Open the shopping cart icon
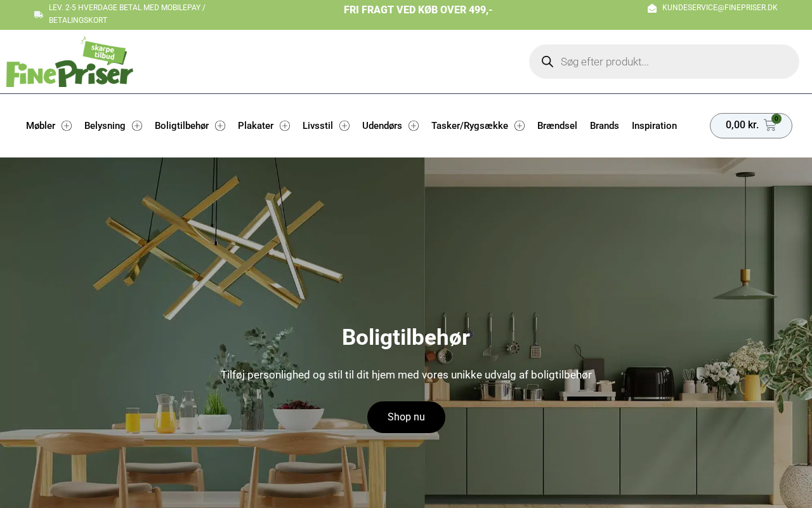812x508 pixels. (x=770, y=126)
